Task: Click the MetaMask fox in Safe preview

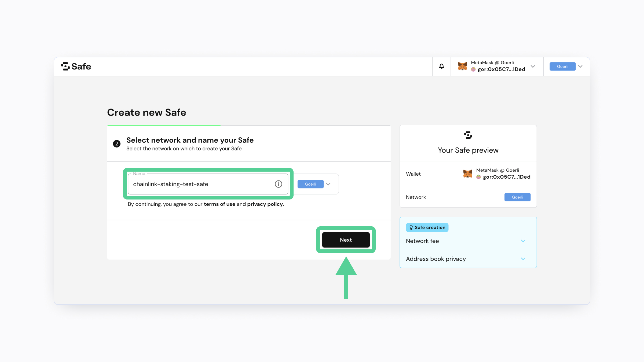Action: point(468,174)
